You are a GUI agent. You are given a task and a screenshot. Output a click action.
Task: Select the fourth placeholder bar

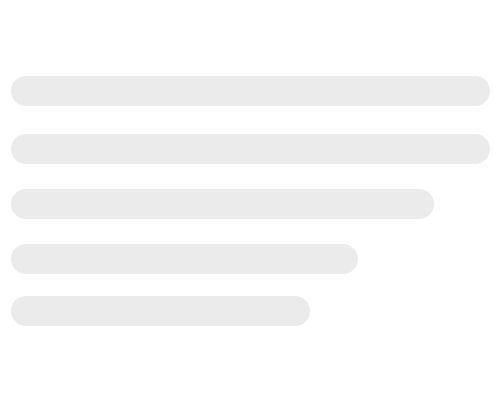[184, 259]
